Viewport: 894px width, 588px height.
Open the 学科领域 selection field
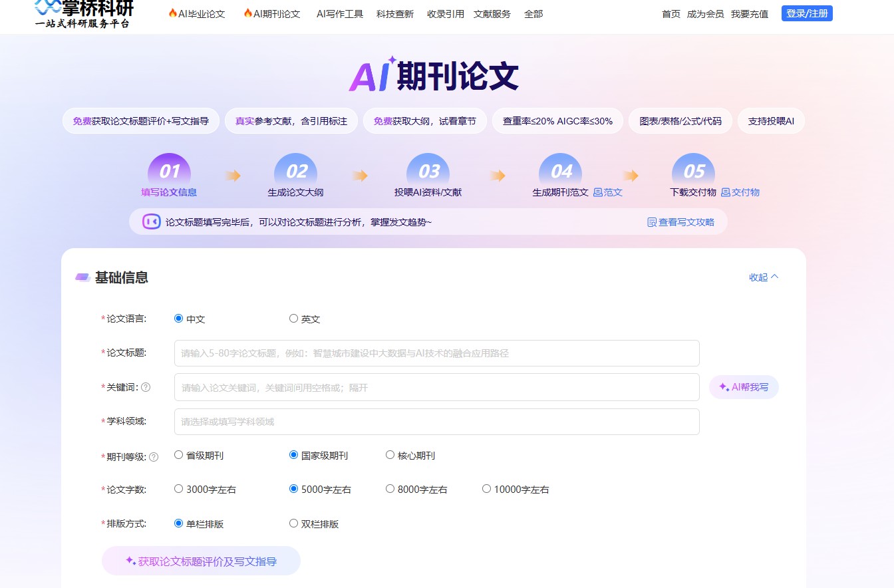tap(436, 421)
